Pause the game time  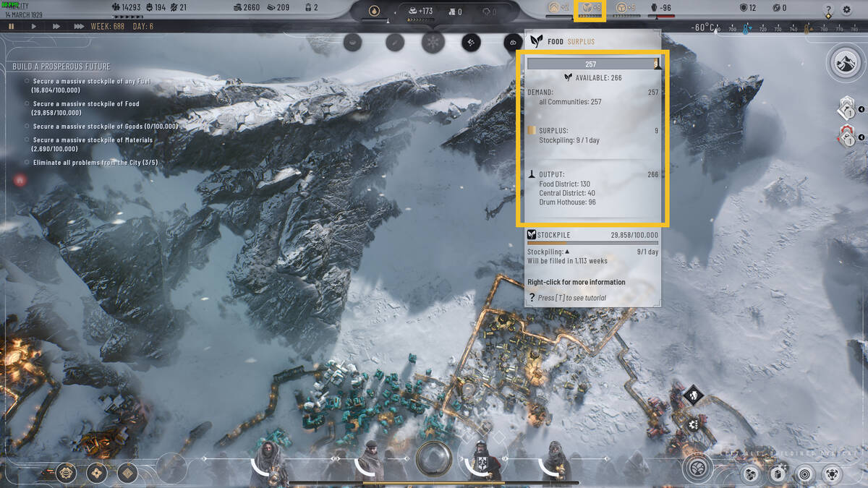click(x=12, y=26)
